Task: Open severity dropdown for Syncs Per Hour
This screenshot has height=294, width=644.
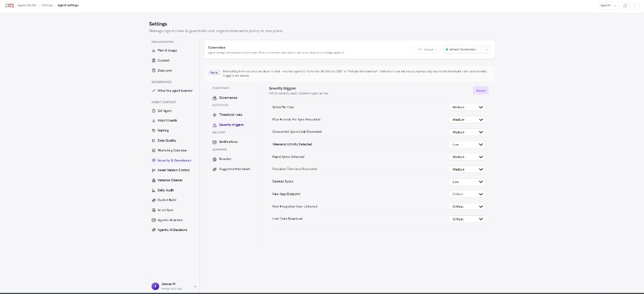Action: coord(467,107)
